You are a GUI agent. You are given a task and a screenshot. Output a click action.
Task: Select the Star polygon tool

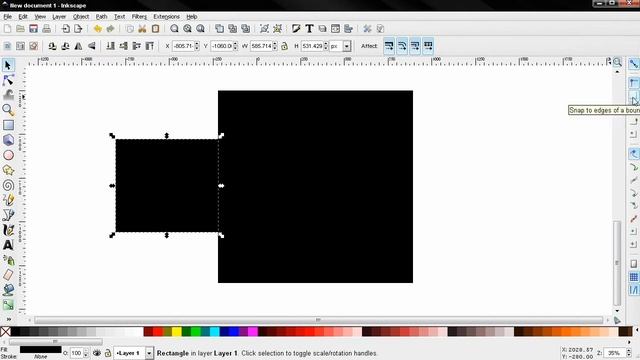8,170
